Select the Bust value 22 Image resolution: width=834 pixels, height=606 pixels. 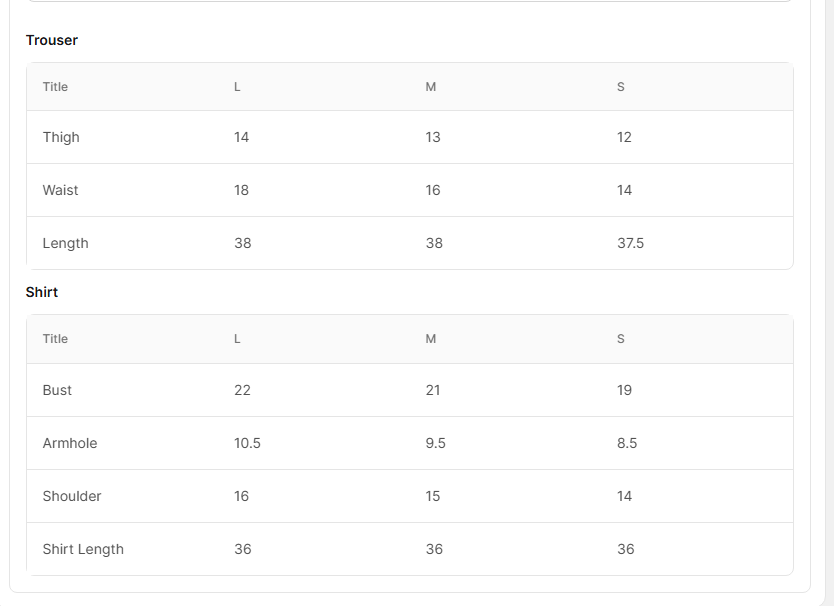click(242, 390)
